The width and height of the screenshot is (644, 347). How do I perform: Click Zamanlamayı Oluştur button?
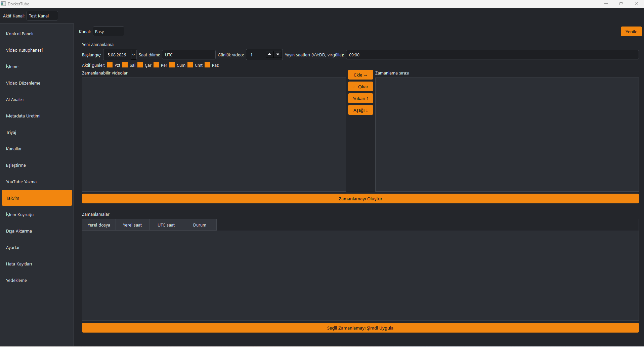click(x=360, y=199)
